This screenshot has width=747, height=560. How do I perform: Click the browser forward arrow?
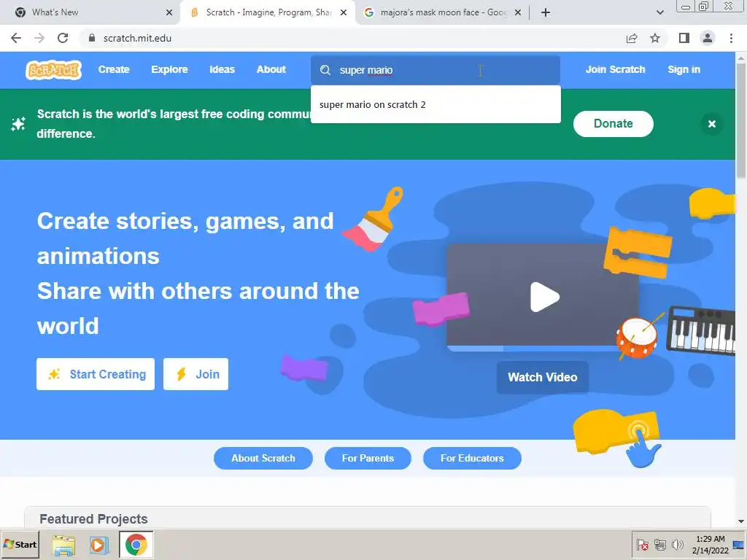[39, 38]
